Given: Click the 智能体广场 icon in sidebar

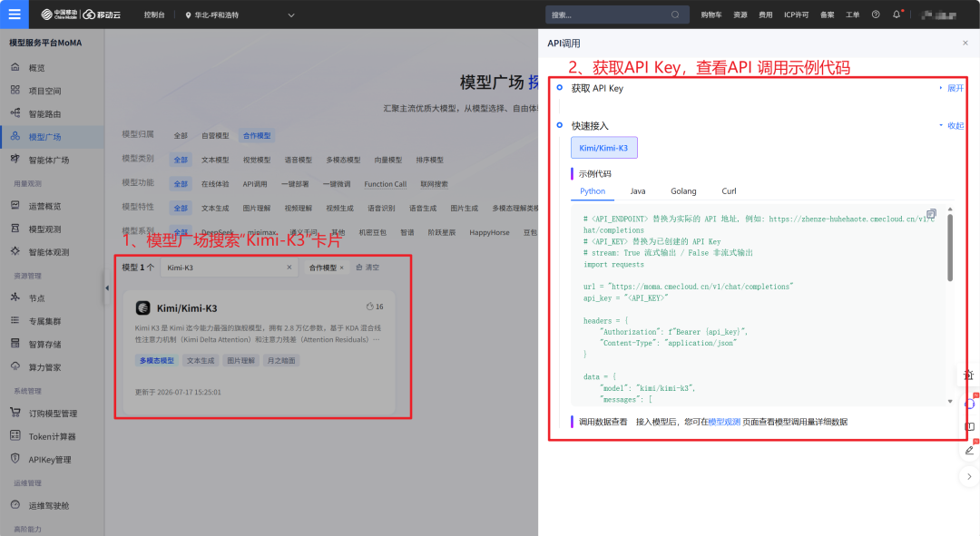Looking at the screenshot, I should (x=15, y=160).
